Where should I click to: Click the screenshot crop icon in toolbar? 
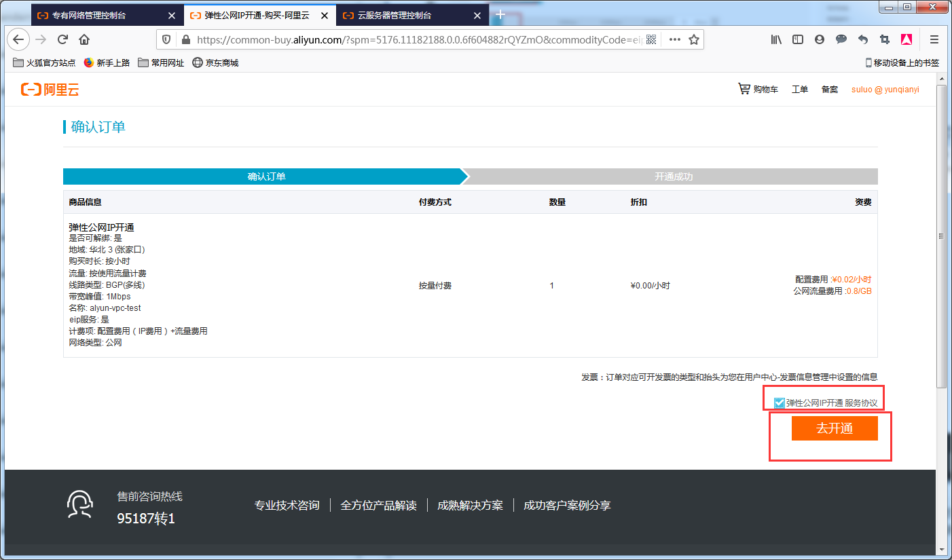click(885, 39)
